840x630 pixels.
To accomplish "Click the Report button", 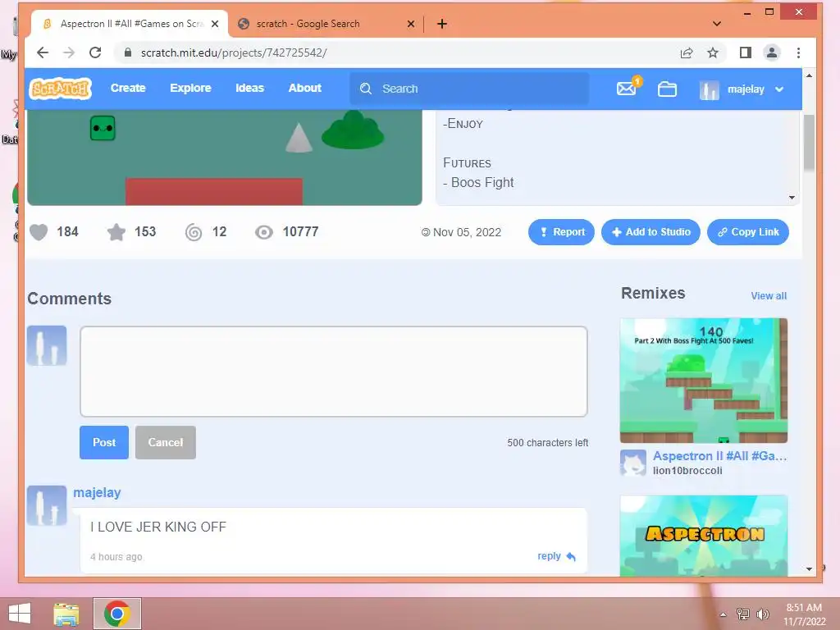I will (561, 232).
